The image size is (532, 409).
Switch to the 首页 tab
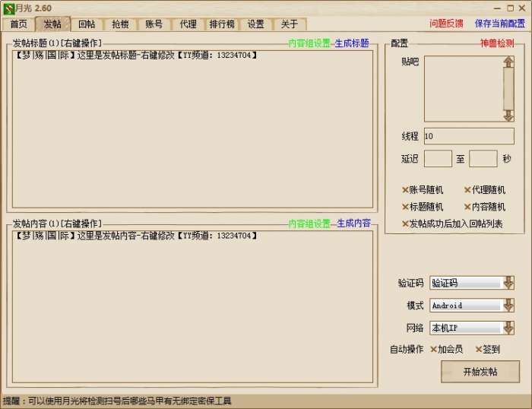[19, 24]
